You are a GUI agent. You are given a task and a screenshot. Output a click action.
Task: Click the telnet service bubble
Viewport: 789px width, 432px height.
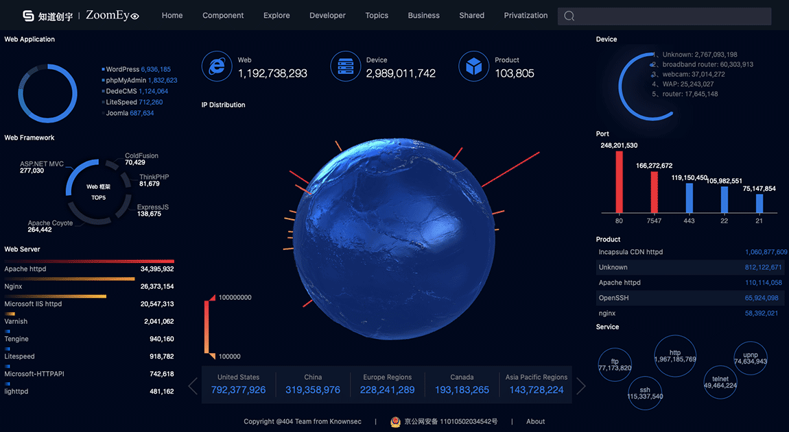pyautogui.click(x=720, y=382)
